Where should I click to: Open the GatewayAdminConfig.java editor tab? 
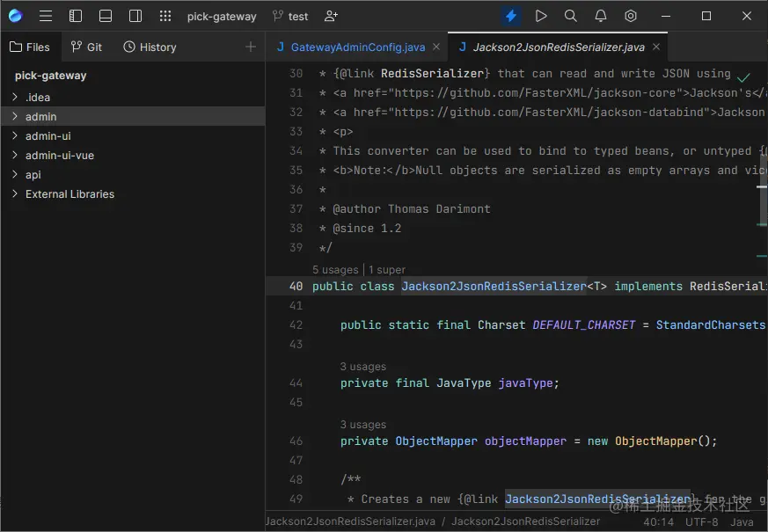point(357,47)
